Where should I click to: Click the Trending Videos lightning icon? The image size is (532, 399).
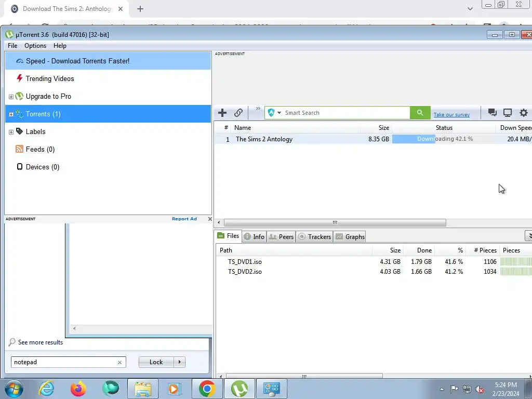(19, 78)
